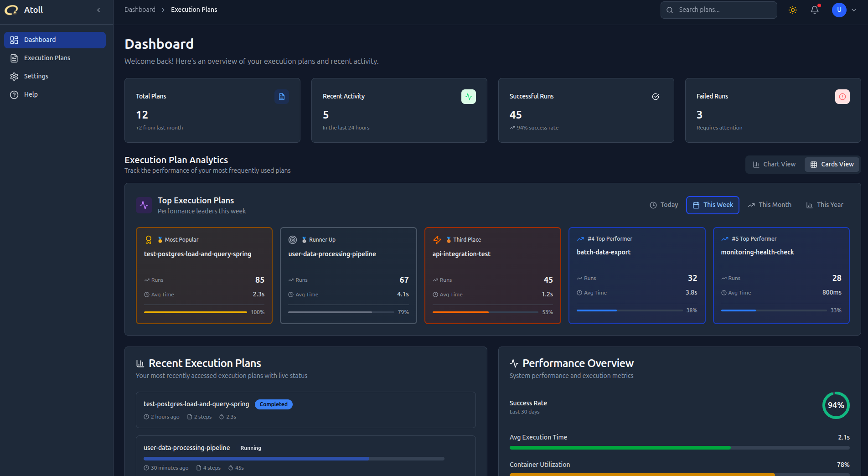This screenshot has width=868, height=476.
Task: Click the activity pulse icon on Recent Activity card
Action: (468, 97)
